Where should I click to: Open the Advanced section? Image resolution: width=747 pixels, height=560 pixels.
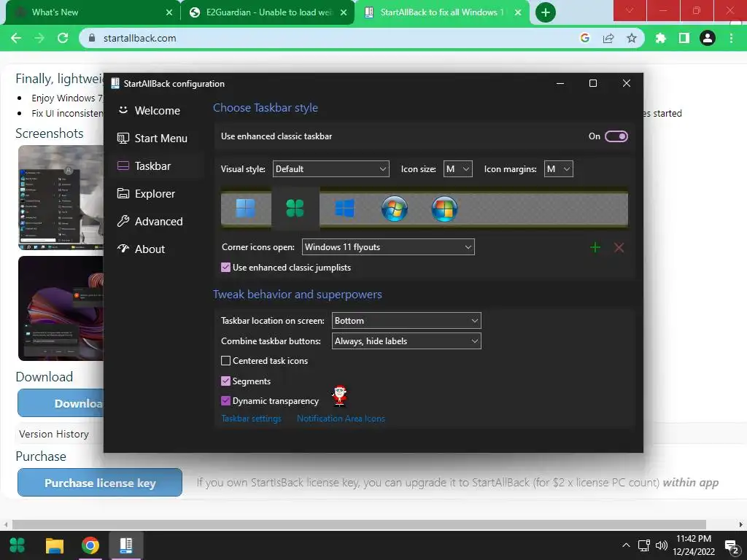[x=157, y=222]
